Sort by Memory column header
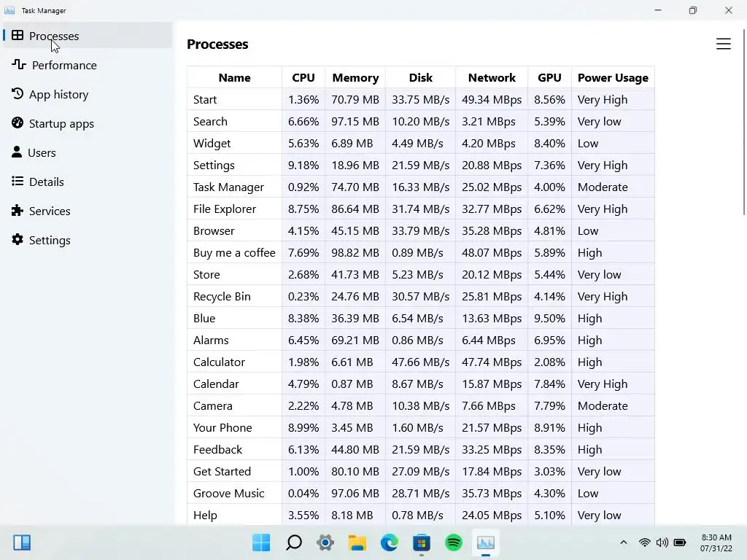 355,77
